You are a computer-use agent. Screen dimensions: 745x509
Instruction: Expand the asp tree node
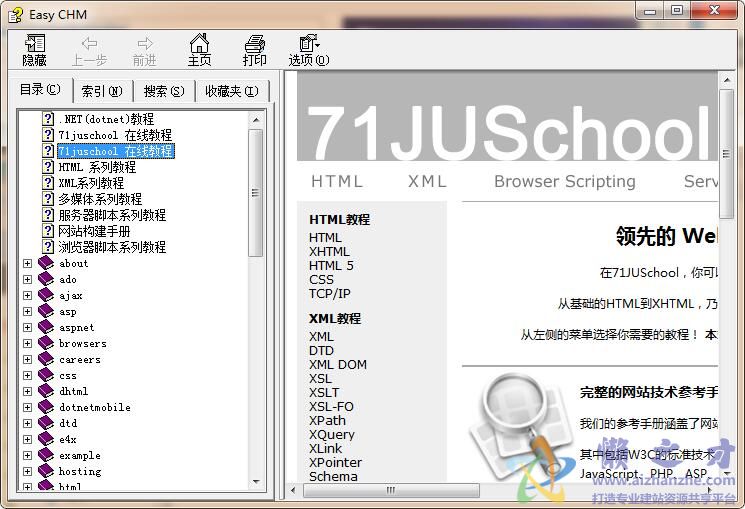click(x=27, y=311)
